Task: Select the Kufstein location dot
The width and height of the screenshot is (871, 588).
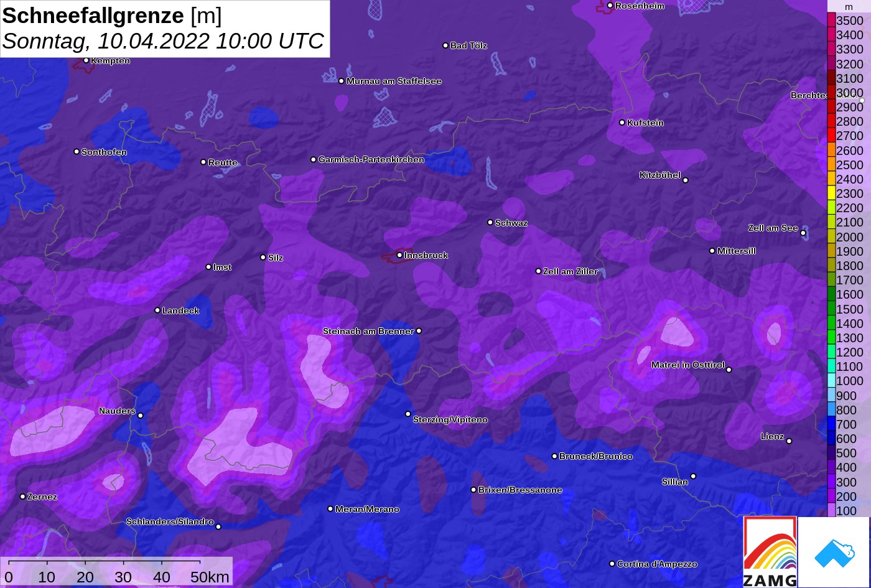Action: [622, 123]
